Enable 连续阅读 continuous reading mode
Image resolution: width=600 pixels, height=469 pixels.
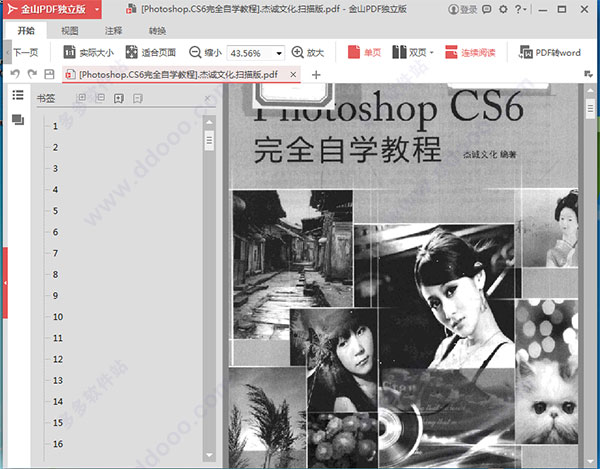click(470, 52)
